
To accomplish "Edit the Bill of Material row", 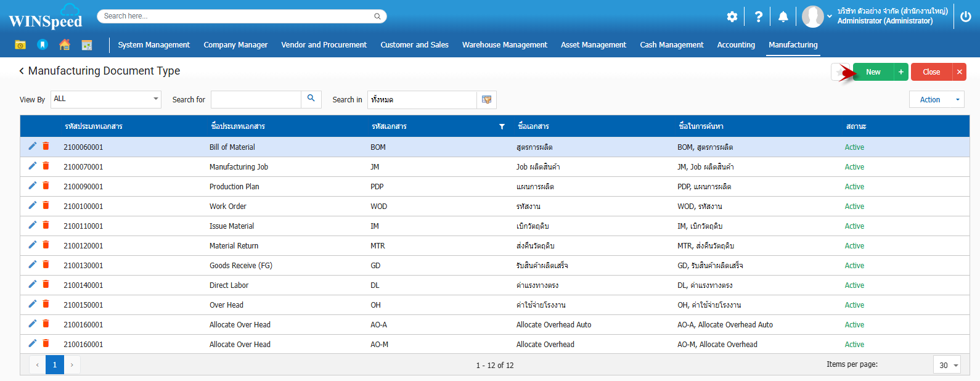I will tap(33, 146).
